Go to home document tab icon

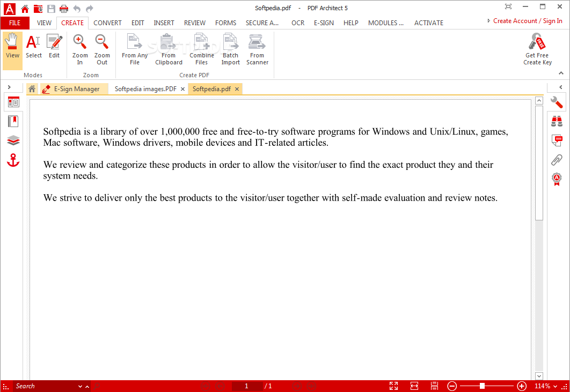32,88
